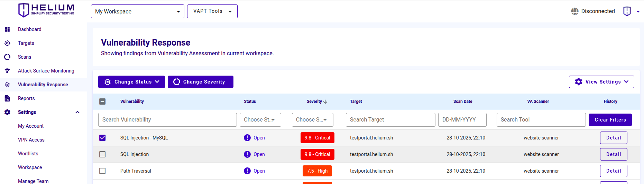The width and height of the screenshot is (644, 184).
Task: Click the Dashboard grid icon in sidebar
Action: [x=7, y=29]
